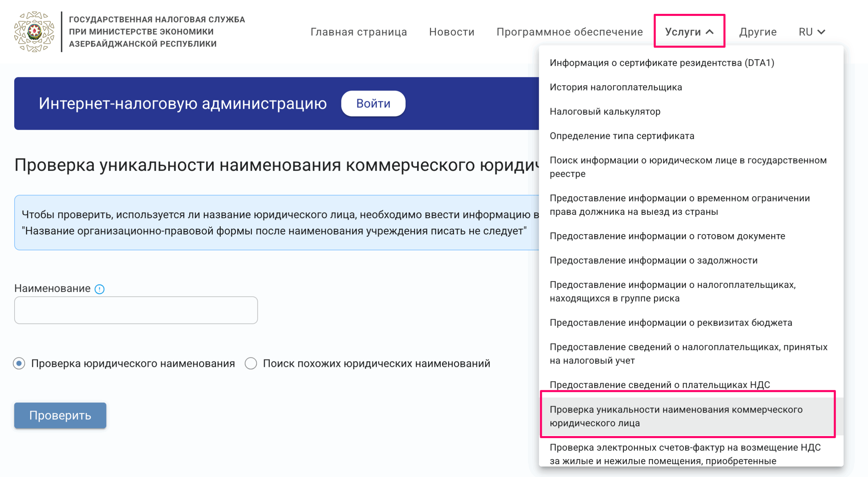
Task: Open Информация о сертификате резидентства (DTA1)
Action: [662, 63]
